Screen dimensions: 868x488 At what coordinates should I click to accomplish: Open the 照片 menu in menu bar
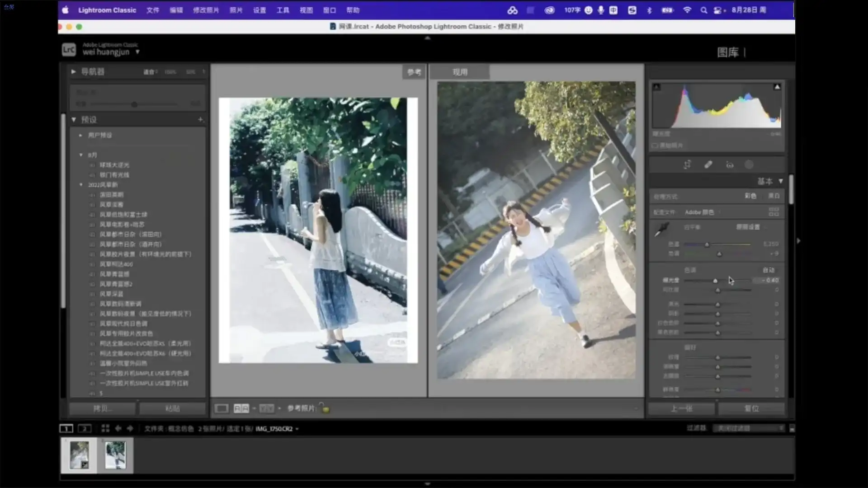[x=236, y=10]
